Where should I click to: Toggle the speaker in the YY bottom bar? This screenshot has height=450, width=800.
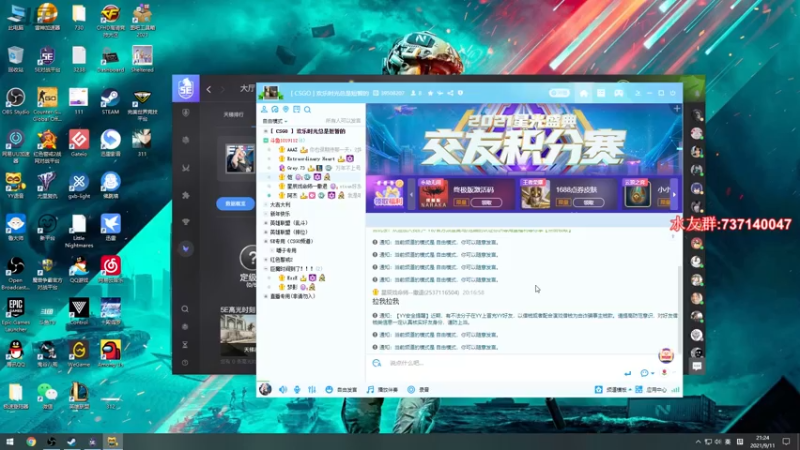click(283, 389)
